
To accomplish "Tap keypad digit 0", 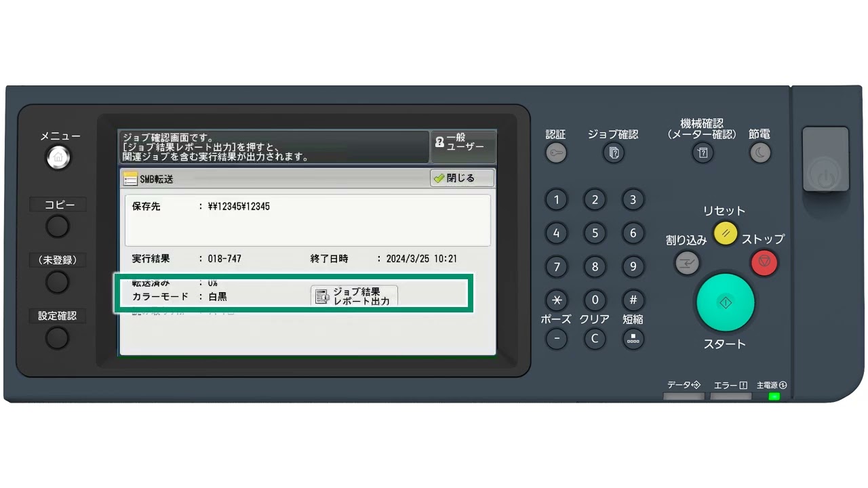I will (x=595, y=300).
